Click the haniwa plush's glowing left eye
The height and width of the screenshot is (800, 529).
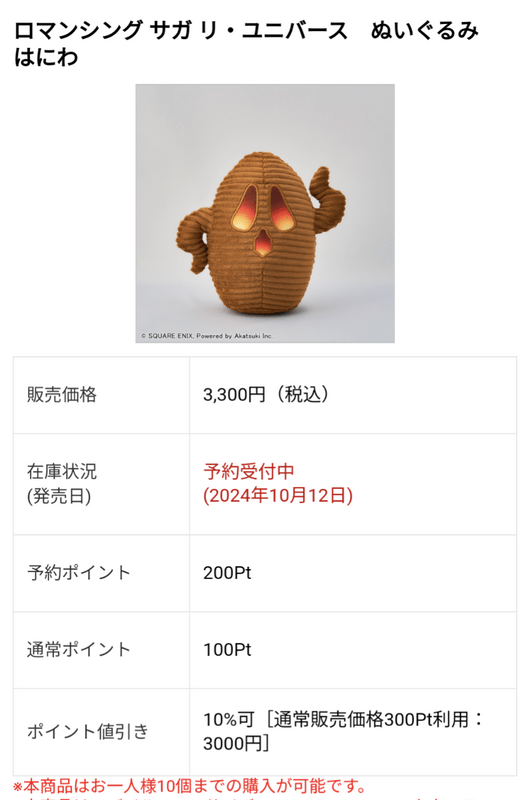[x=245, y=208]
